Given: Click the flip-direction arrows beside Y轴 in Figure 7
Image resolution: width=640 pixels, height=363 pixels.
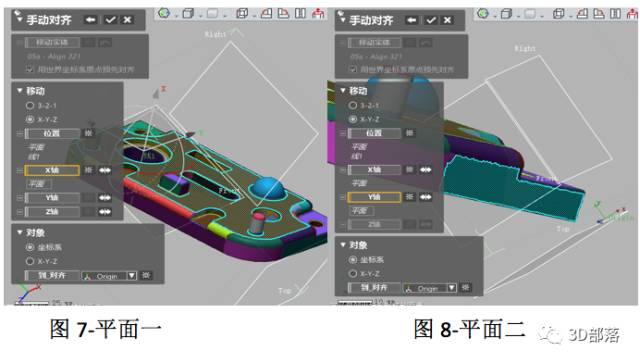Looking at the screenshot, I should (105, 198).
